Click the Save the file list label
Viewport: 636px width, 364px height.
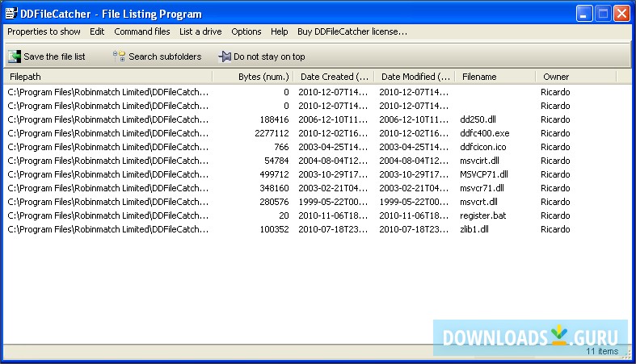(x=54, y=56)
